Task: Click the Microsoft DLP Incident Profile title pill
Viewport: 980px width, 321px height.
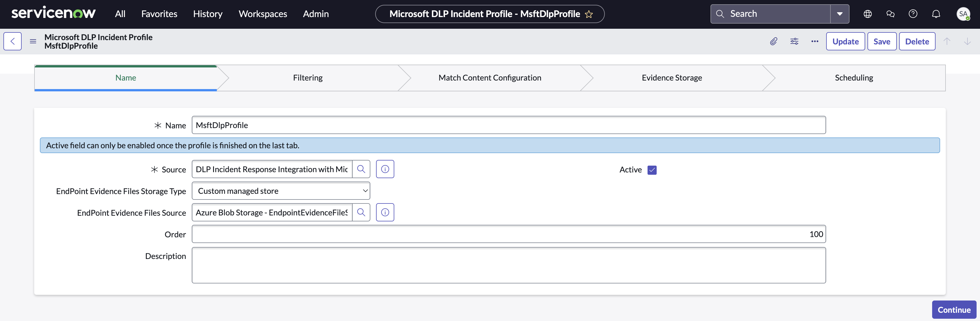Action: pyautogui.click(x=490, y=14)
